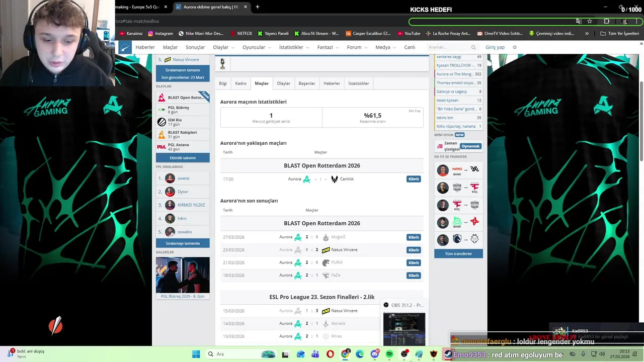
Task: Click the Oynamak button for Zaman çizelgesi
Action: pos(470,146)
